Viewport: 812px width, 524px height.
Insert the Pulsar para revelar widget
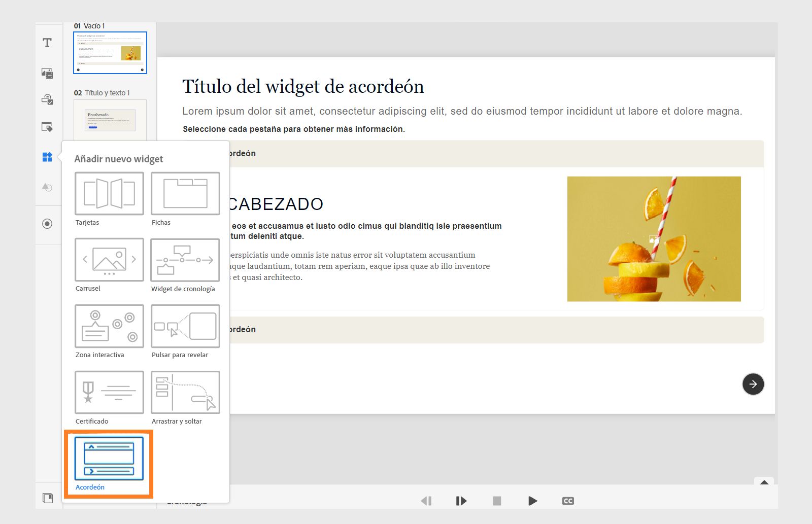[x=185, y=326]
